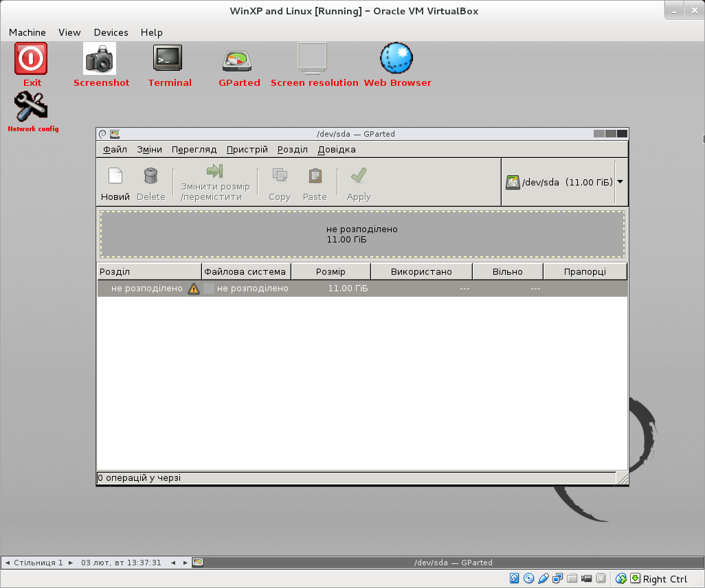The image size is (705, 588).
Task: Open the Розділ menu in GParted
Action: pos(292,149)
